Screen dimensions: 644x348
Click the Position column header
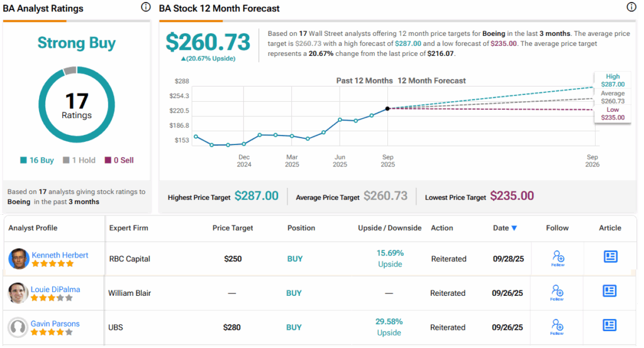pyautogui.click(x=301, y=228)
